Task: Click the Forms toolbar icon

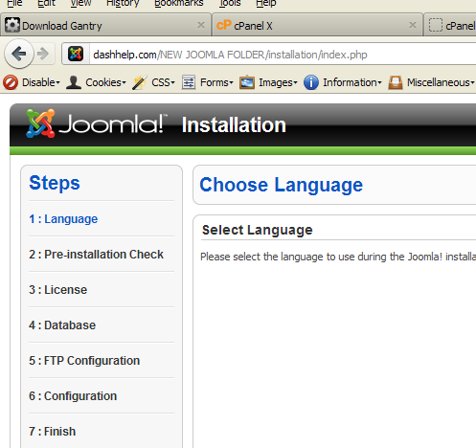Action: tap(189, 82)
